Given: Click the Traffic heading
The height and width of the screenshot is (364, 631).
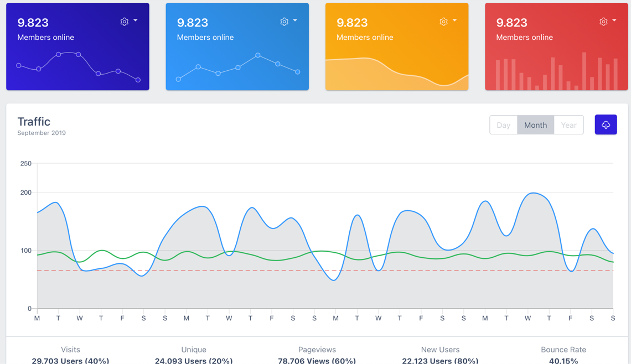Looking at the screenshot, I should (34, 122).
